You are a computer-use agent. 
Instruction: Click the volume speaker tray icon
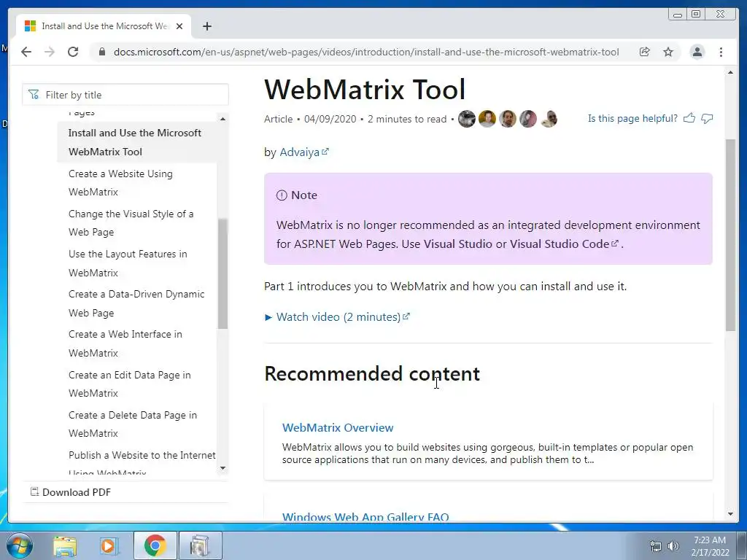[673, 545]
